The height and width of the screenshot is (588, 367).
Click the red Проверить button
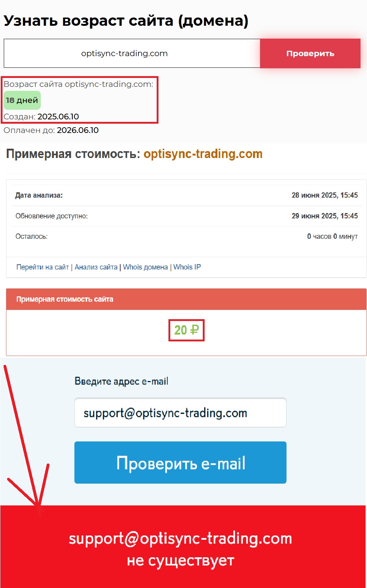tap(310, 53)
